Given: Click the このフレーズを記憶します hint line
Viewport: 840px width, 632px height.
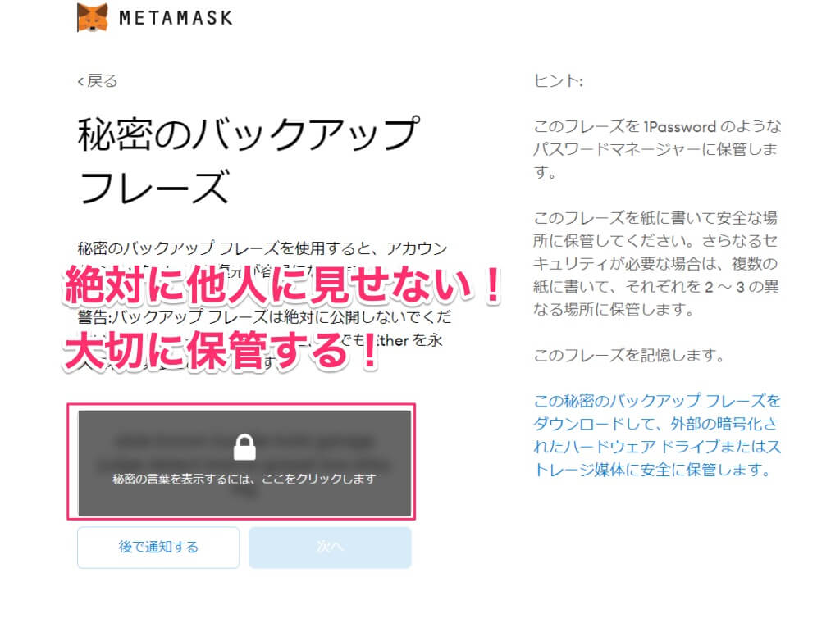Looking at the screenshot, I should coord(629,355).
